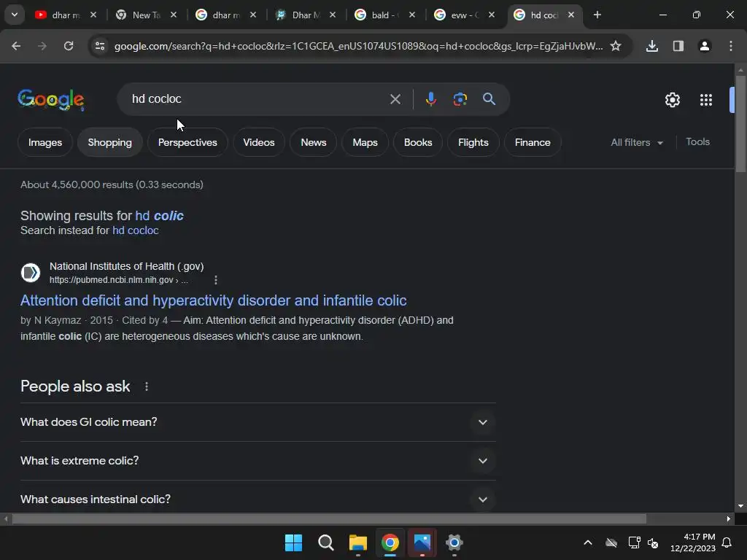Open Windows Start menu

(x=293, y=542)
